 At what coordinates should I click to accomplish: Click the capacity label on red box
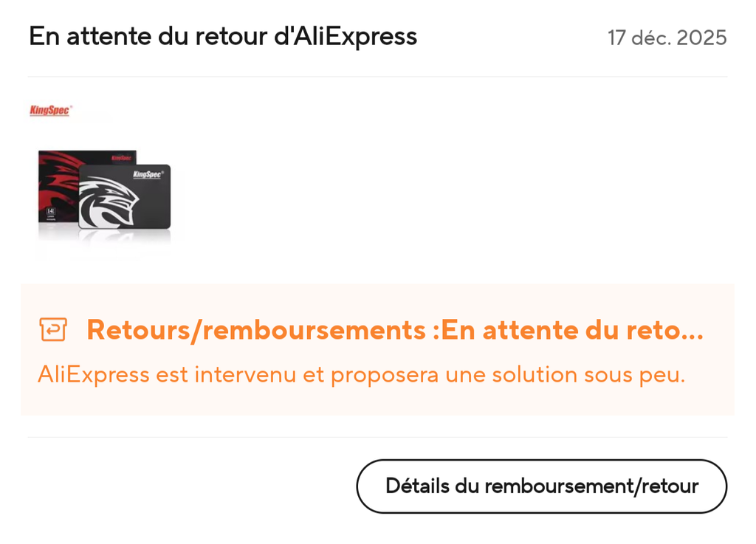[51, 211]
